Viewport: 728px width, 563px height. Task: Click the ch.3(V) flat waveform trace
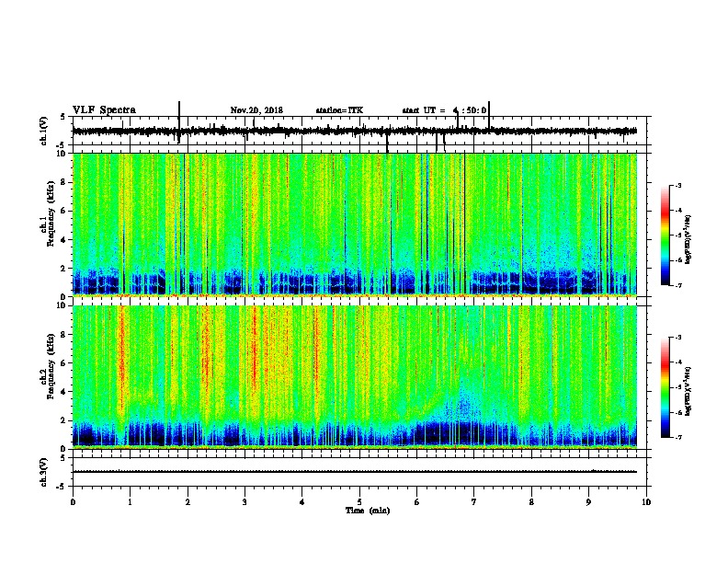tap(355, 472)
